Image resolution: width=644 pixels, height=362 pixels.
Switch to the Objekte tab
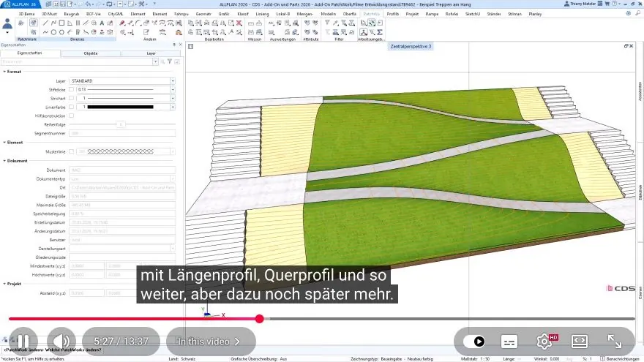91,53
